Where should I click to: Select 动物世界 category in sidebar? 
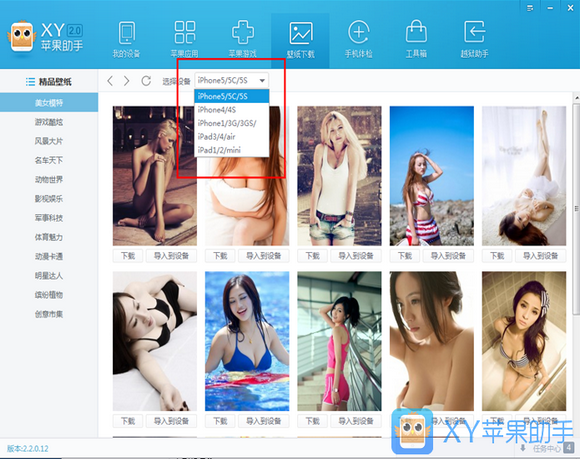[49, 180]
